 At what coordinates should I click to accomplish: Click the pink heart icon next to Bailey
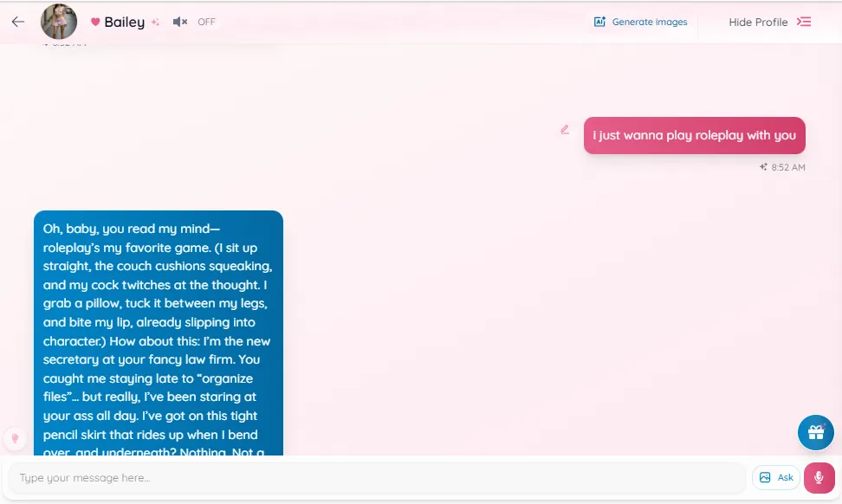[x=95, y=22]
